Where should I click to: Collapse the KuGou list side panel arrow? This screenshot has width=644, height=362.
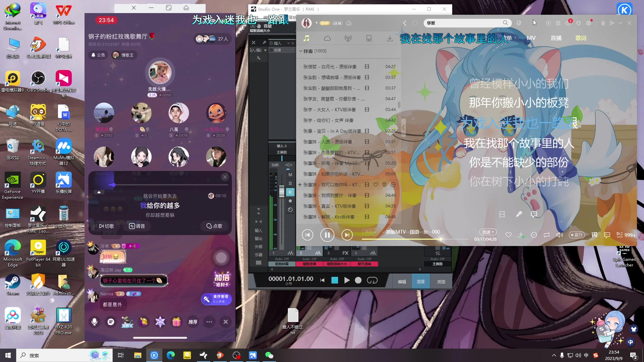click(x=404, y=128)
